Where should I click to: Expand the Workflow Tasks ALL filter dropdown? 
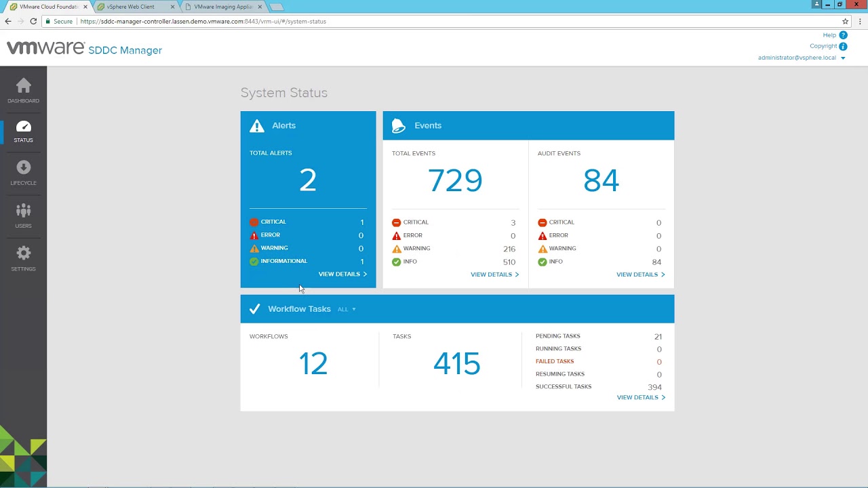coord(347,310)
